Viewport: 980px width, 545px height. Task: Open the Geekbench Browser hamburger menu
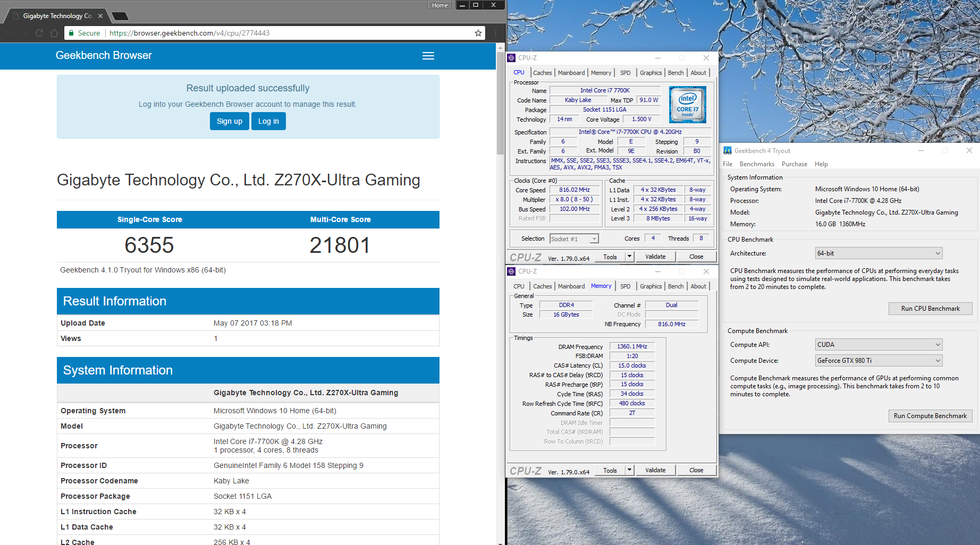point(428,56)
